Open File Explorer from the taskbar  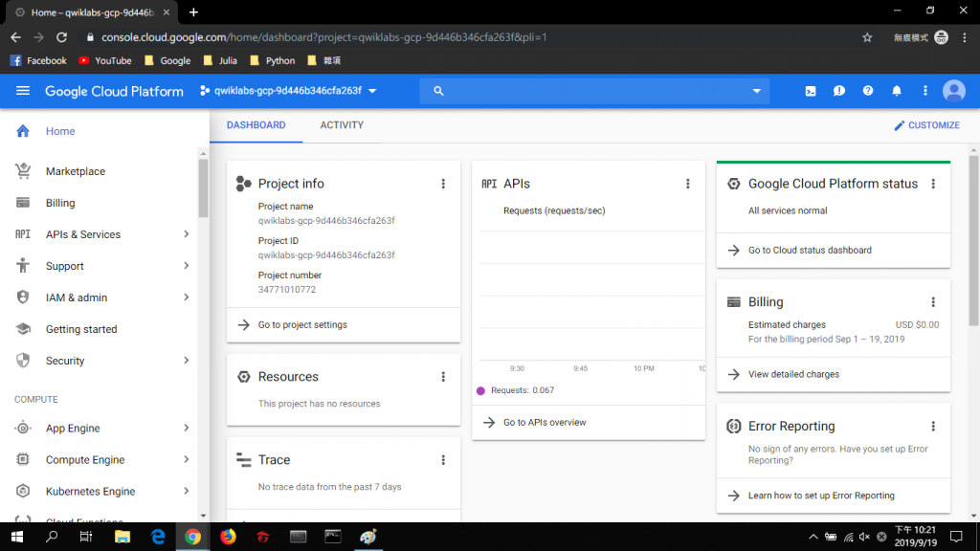122,537
